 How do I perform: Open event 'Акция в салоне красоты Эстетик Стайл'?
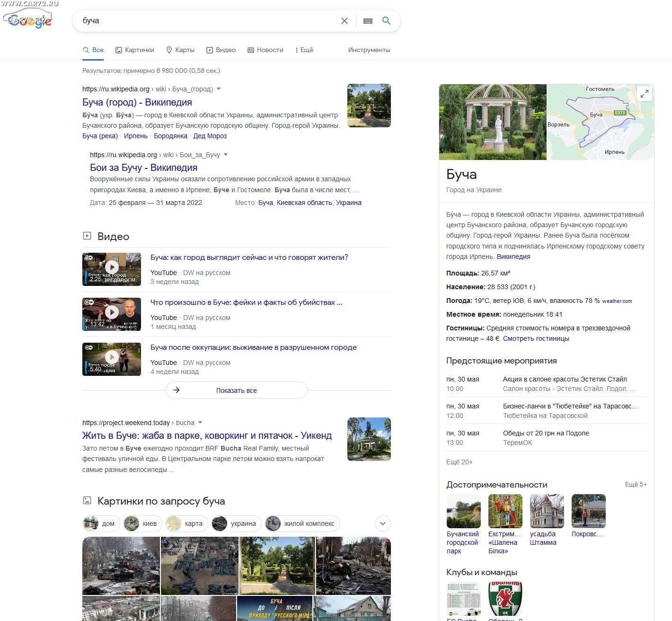(547, 384)
